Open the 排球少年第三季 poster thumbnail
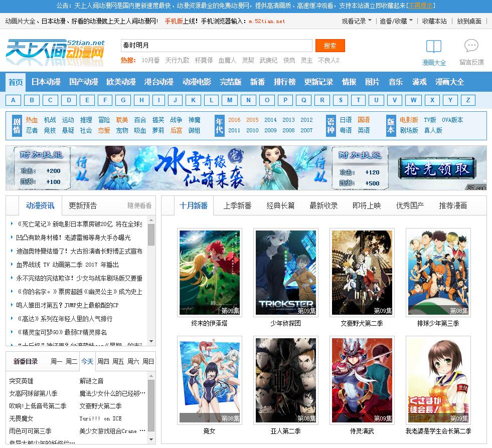Image resolution: width=492 pixels, height=448 pixels. click(438, 273)
